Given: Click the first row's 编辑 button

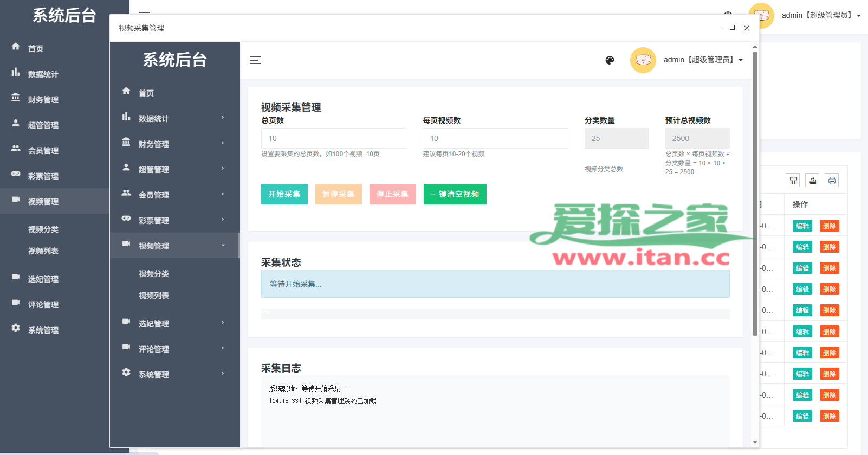Looking at the screenshot, I should pyautogui.click(x=802, y=226).
